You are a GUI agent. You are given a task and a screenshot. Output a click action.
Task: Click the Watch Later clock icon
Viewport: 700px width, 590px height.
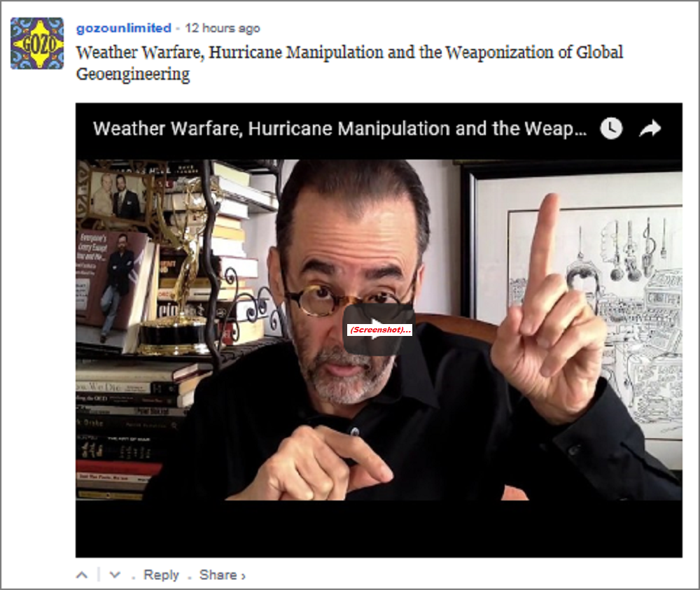tap(611, 129)
